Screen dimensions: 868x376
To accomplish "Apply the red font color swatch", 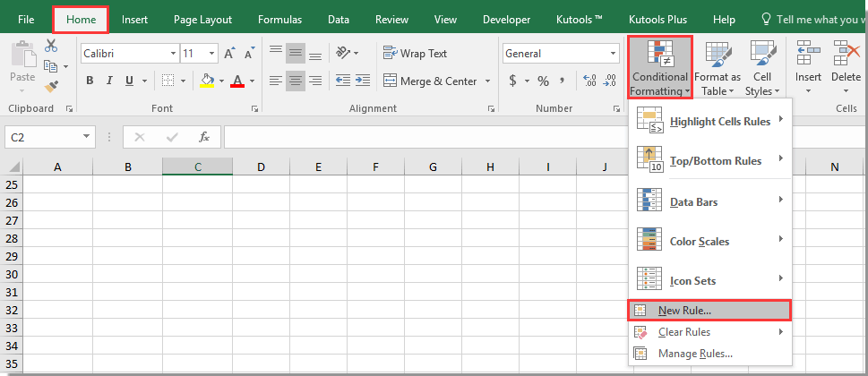I will (236, 81).
